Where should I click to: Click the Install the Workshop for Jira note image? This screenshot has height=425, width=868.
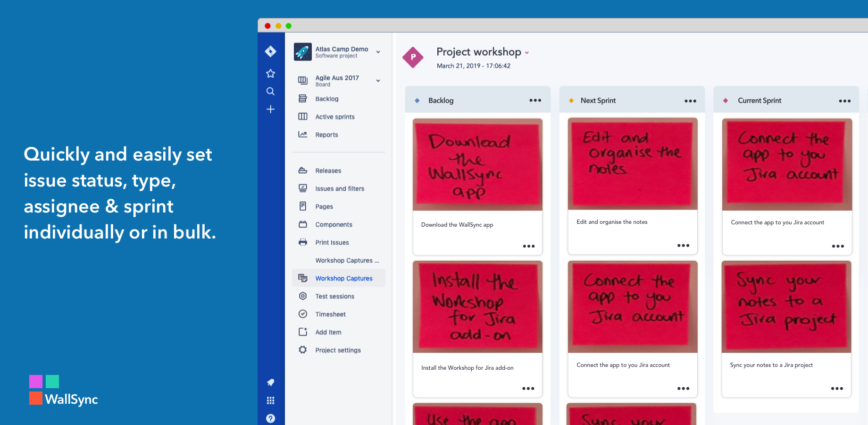pyautogui.click(x=477, y=307)
